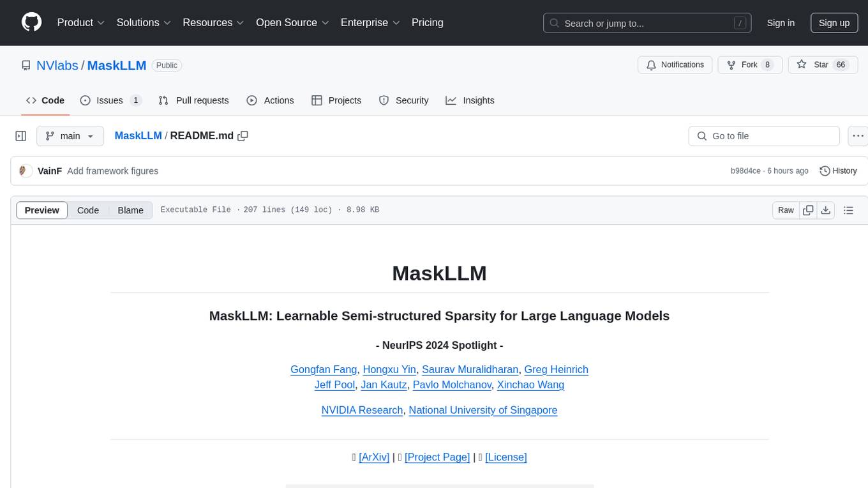The height and width of the screenshot is (488, 868).
Task: Open Jan Kautz author link
Action: click(384, 385)
